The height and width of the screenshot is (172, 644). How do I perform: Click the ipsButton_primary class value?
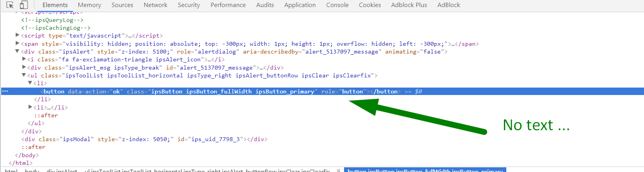point(285,91)
